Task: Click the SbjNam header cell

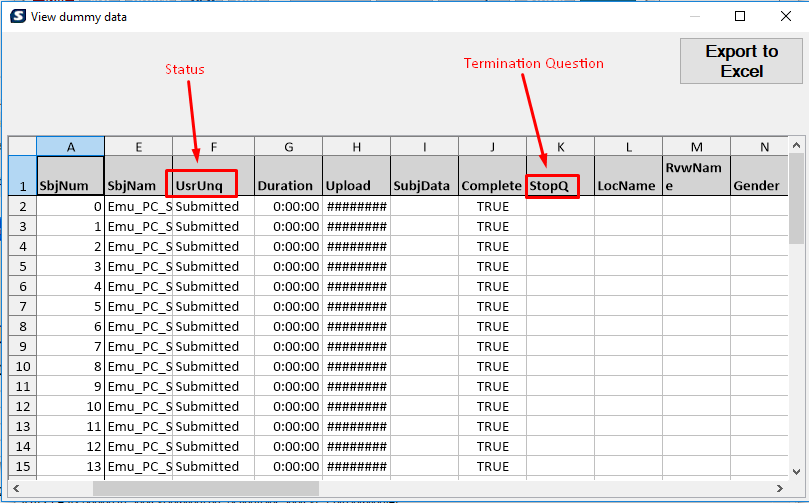Action: pos(138,176)
